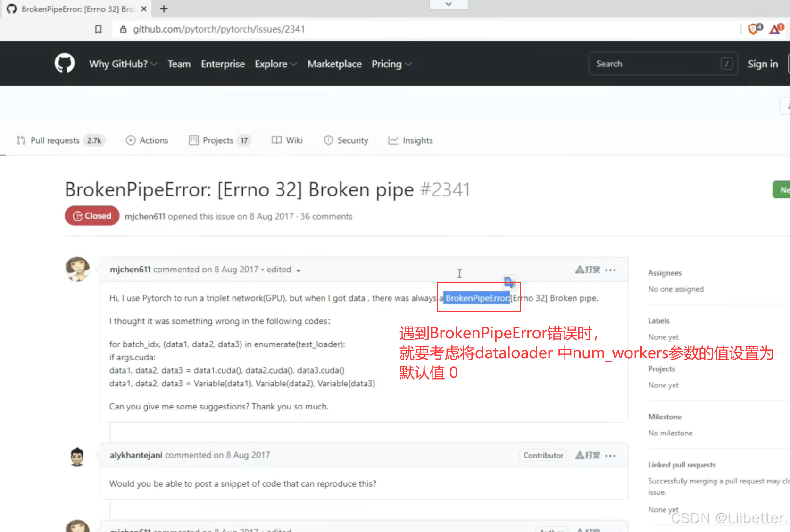Click the translation popup icon above highlighted text
The image size is (790, 532).
coord(509,282)
